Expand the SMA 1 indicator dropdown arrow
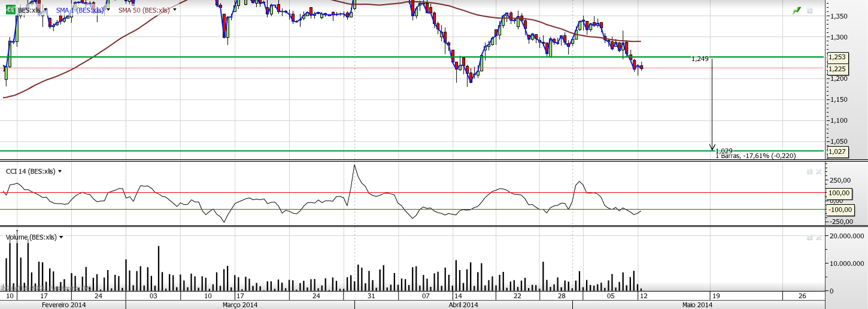This screenshot has height=309, width=868. pyautogui.click(x=108, y=10)
